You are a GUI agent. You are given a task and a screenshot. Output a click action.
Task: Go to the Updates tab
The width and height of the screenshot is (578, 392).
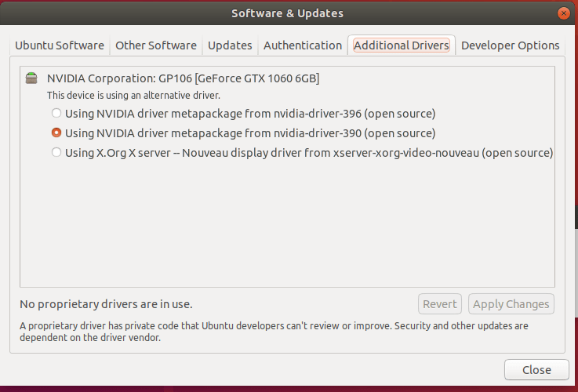[x=230, y=45]
